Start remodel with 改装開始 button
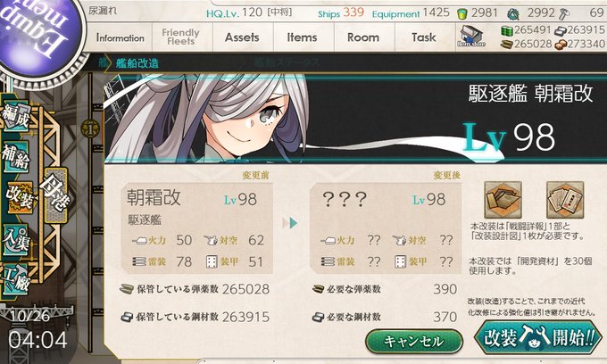Viewport: 607px width, 364px height. pyautogui.click(x=537, y=337)
